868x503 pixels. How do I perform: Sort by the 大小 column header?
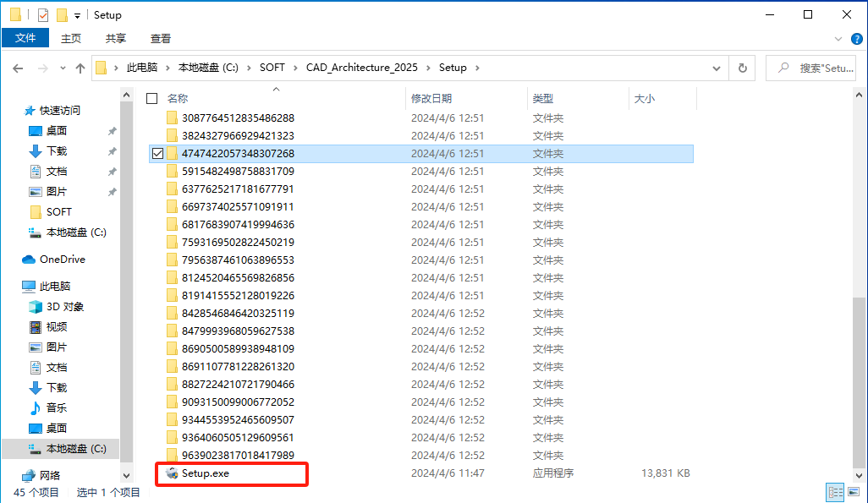coord(645,99)
